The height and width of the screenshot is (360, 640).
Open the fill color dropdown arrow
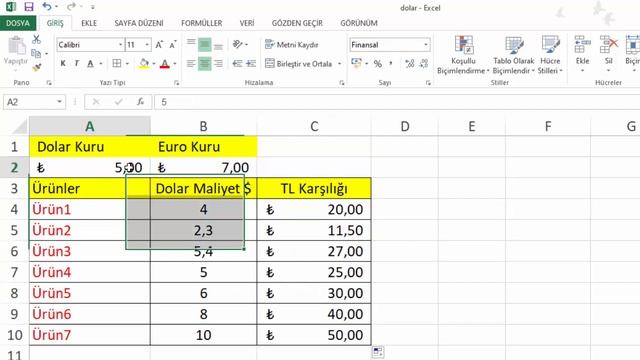(x=154, y=64)
